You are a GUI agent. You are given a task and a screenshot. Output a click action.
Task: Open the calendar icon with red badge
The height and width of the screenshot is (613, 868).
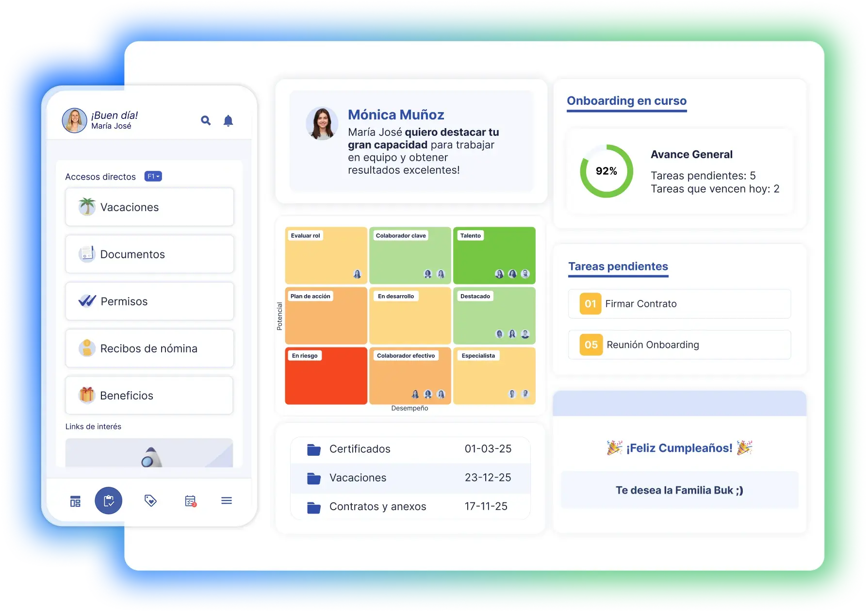coord(190,501)
